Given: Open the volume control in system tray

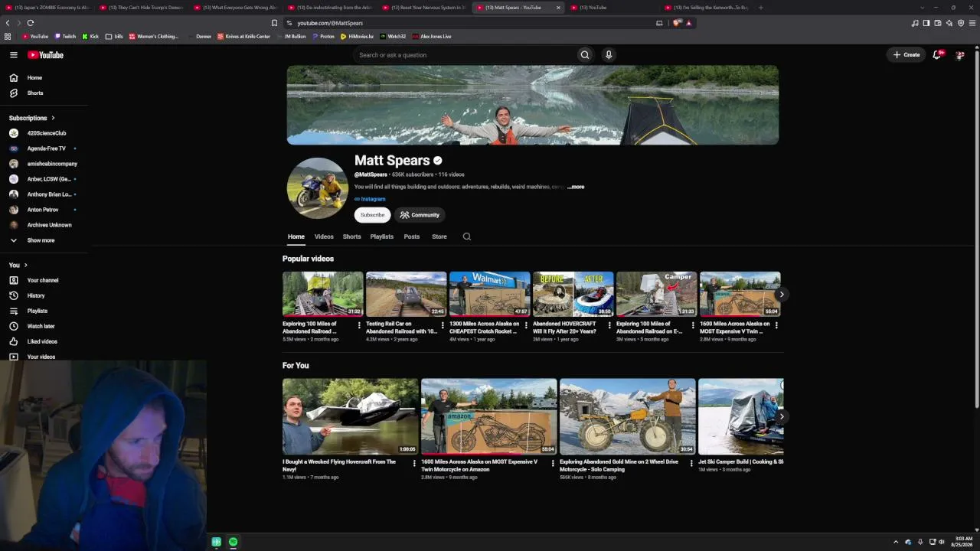Looking at the screenshot, I should [x=942, y=542].
